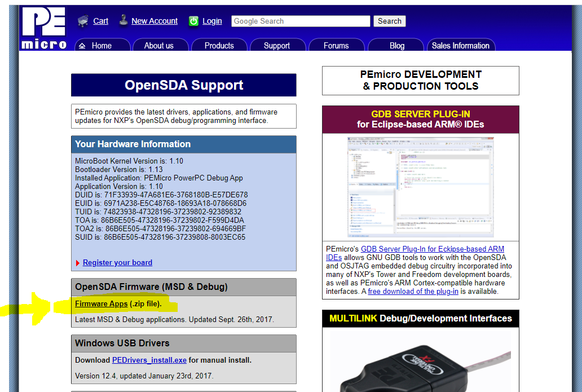Switch to the Support tab
The image size is (582, 392).
277,46
